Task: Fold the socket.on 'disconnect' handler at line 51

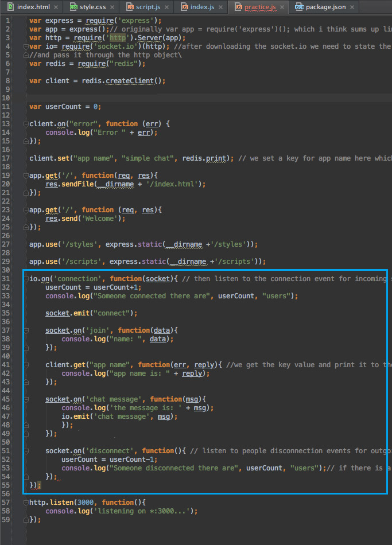Action: (x=26, y=451)
